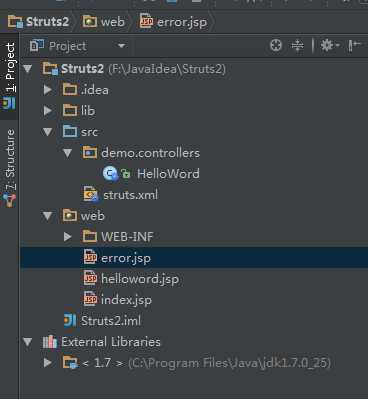Click the demo.controllers package icon
The height and width of the screenshot is (399, 368).
click(90, 153)
